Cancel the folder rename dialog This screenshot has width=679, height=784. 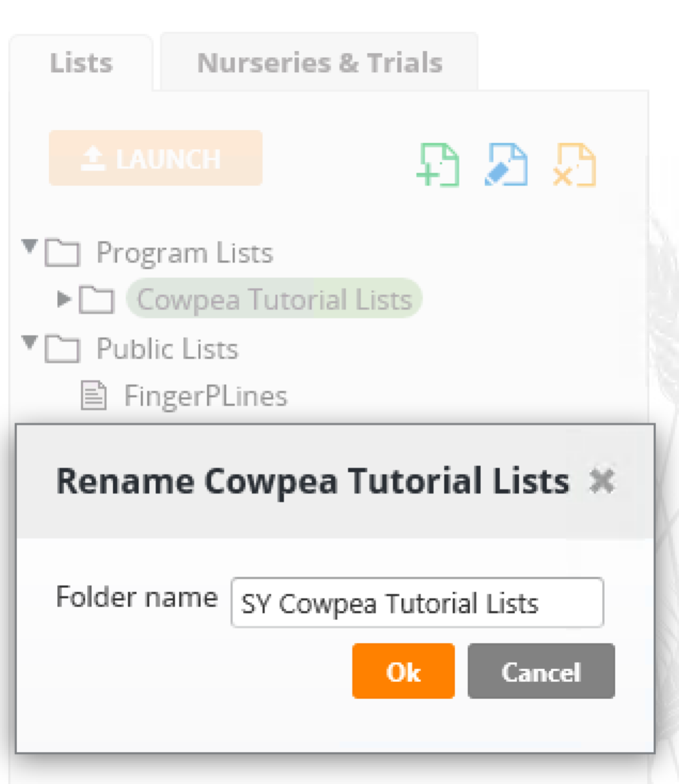[x=541, y=671]
